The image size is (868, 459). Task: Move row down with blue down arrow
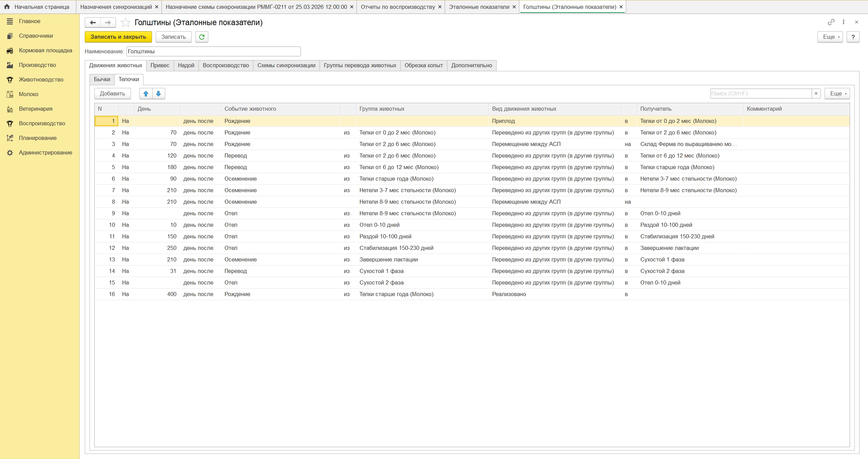(x=158, y=94)
